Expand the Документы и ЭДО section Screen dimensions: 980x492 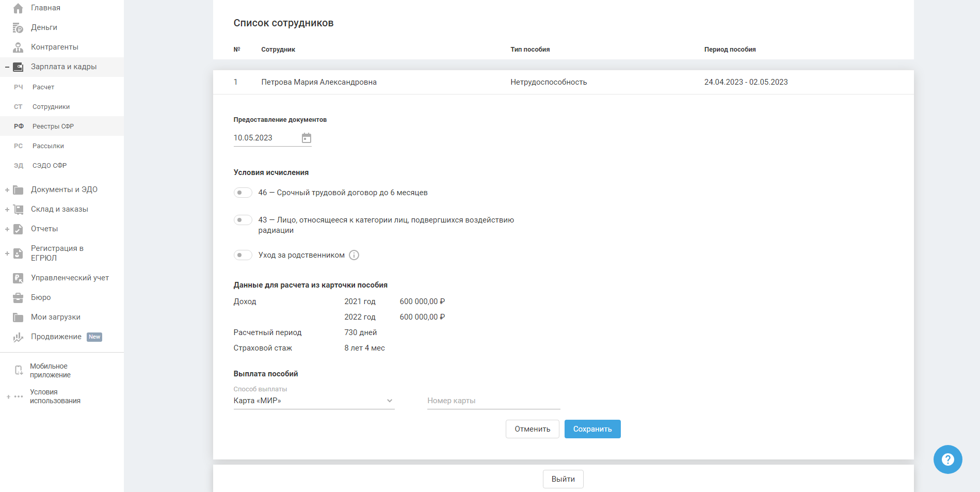point(7,190)
